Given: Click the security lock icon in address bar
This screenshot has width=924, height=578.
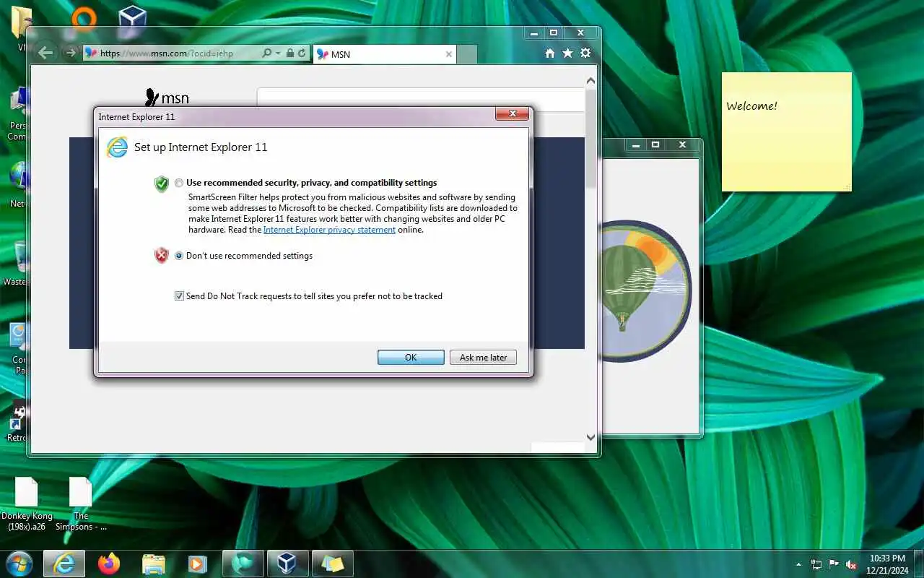Looking at the screenshot, I should pos(289,53).
